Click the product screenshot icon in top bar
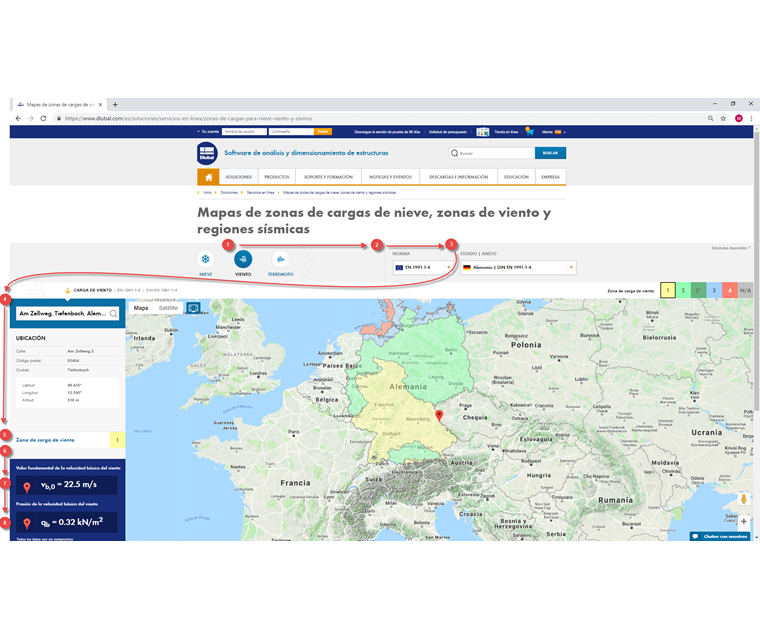This screenshot has width=760, height=640. (482, 131)
